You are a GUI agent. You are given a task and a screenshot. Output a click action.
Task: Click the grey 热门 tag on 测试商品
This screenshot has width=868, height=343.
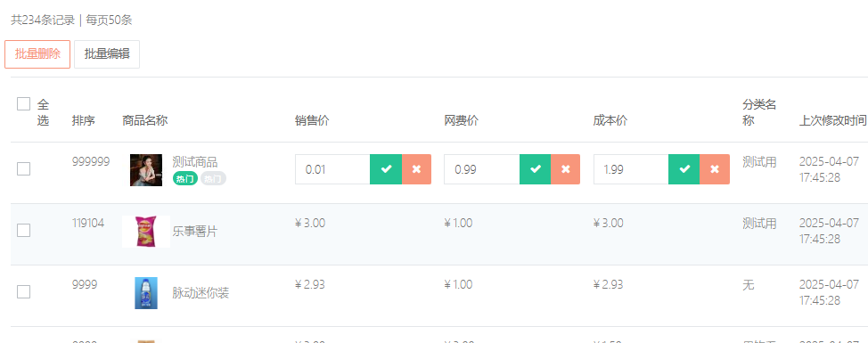(x=213, y=179)
